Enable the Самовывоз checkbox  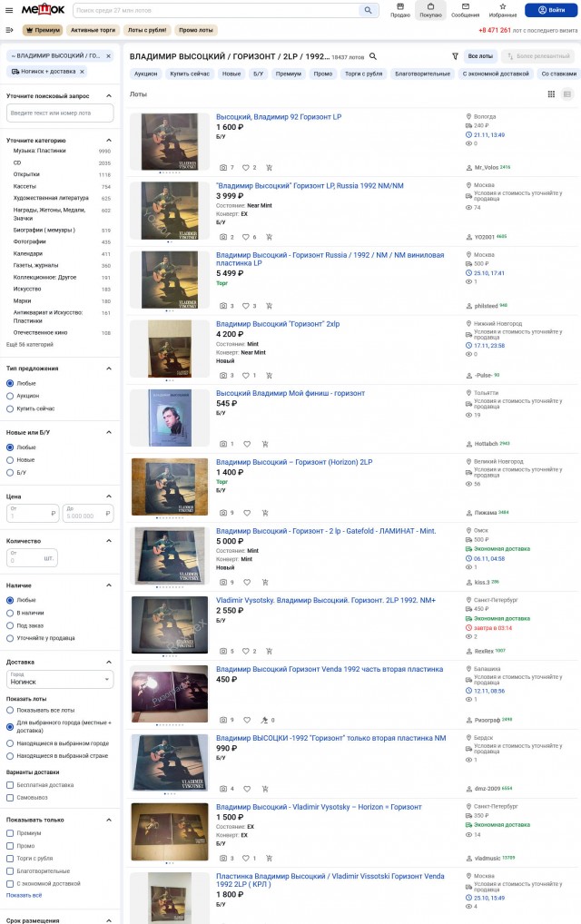[x=10, y=797]
